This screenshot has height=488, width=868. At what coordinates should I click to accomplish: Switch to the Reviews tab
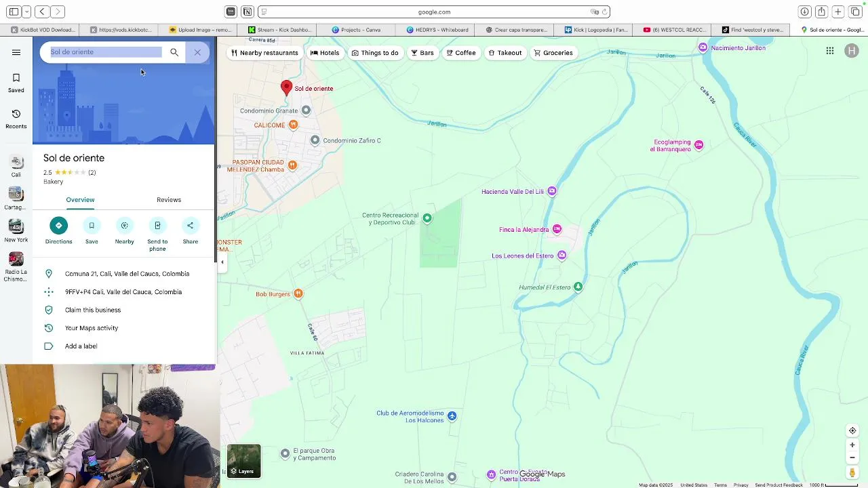point(169,200)
